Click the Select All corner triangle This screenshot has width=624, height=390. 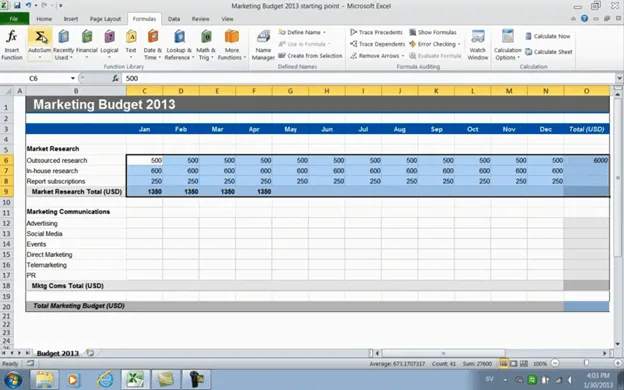[x=7, y=91]
